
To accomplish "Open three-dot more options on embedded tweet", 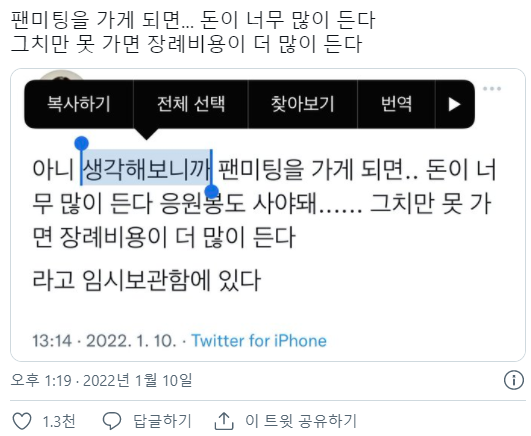I will click(492, 89).
